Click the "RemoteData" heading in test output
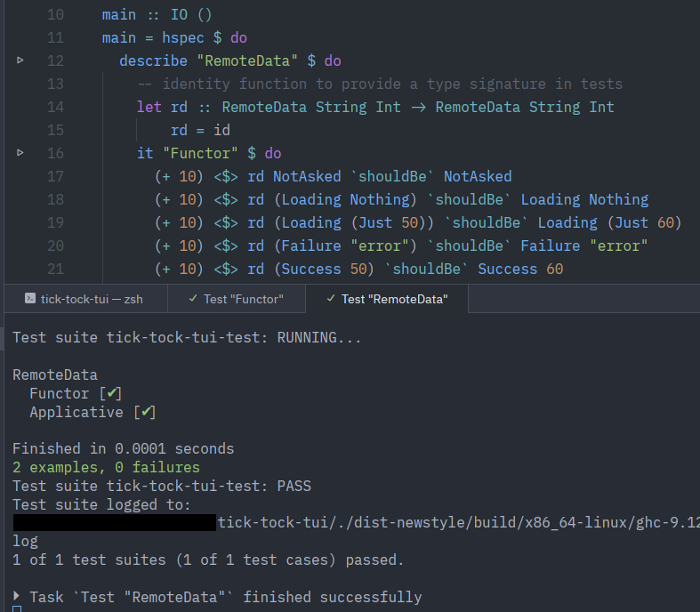700x612 pixels. pyautogui.click(x=55, y=375)
